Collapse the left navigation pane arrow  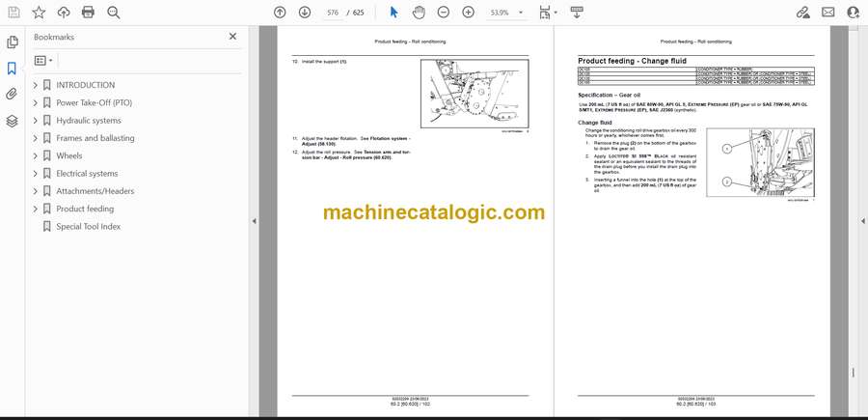click(x=254, y=221)
